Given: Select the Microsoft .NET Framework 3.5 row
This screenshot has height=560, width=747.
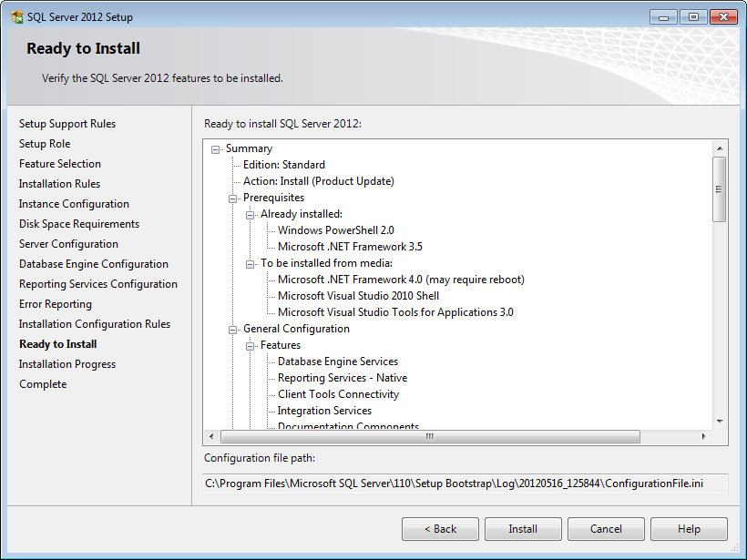Looking at the screenshot, I should (x=350, y=247).
